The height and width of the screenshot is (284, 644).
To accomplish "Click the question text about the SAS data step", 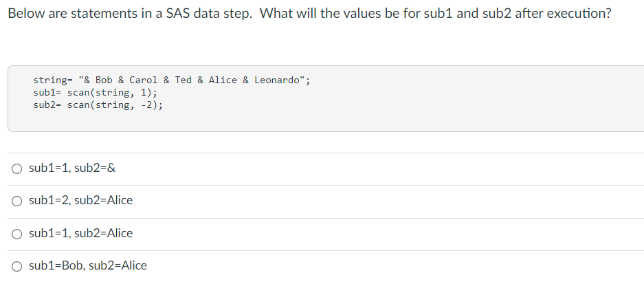I will (309, 14).
